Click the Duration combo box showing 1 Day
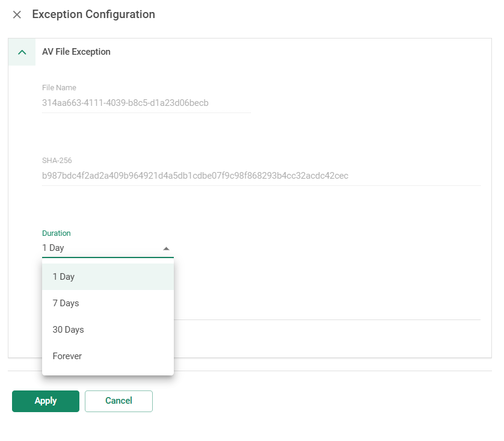The width and height of the screenshot is (504, 441). coord(108,248)
